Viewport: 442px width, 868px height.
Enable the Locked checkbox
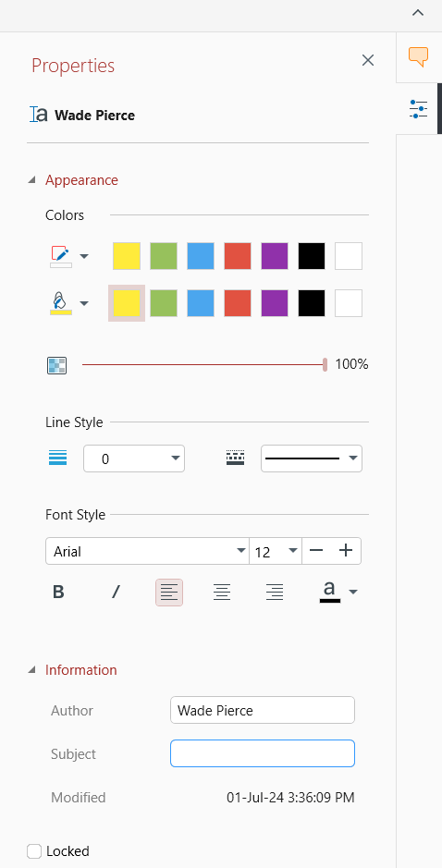(x=34, y=851)
